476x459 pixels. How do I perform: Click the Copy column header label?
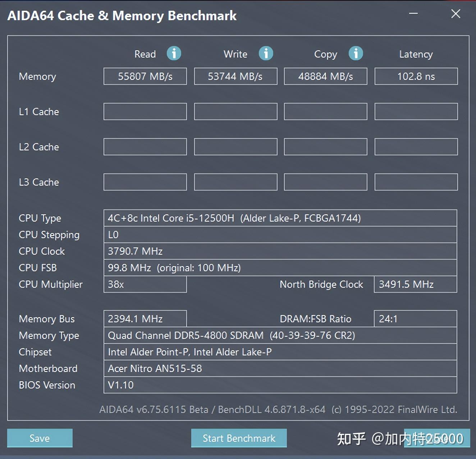tap(326, 54)
